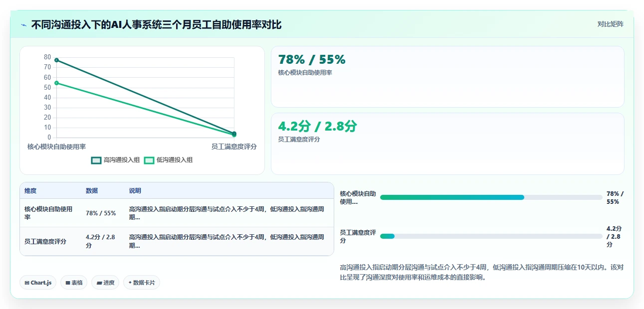Click the 说明 text in the 员工满意度评分 row
The height and width of the screenshot is (309, 644).
pyautogui.click(x=227, y=241)
